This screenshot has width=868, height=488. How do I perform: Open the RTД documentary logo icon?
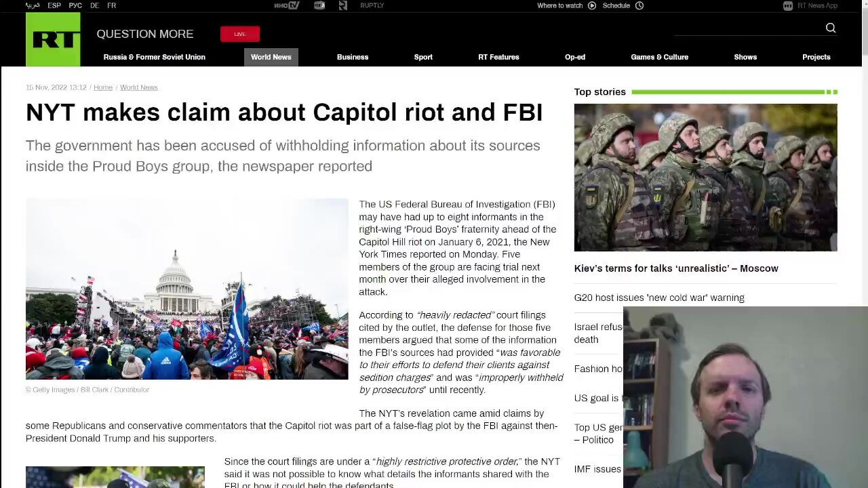(319, 5)
